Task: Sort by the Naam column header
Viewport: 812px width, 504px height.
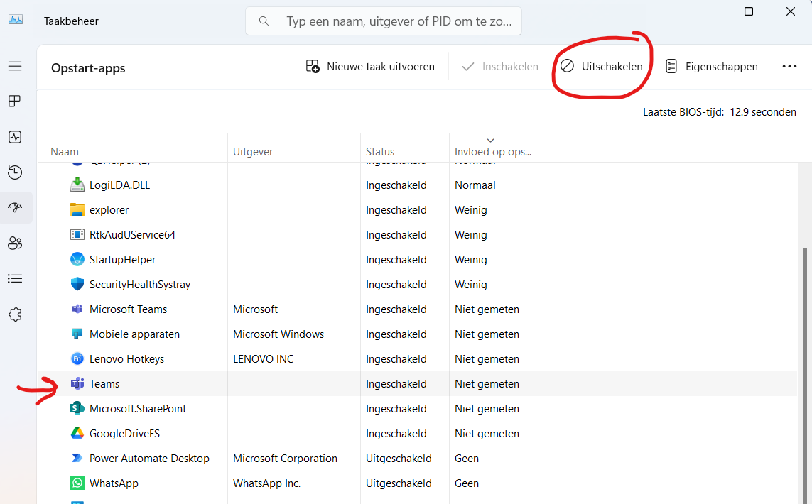Action: tap(65, 152)
